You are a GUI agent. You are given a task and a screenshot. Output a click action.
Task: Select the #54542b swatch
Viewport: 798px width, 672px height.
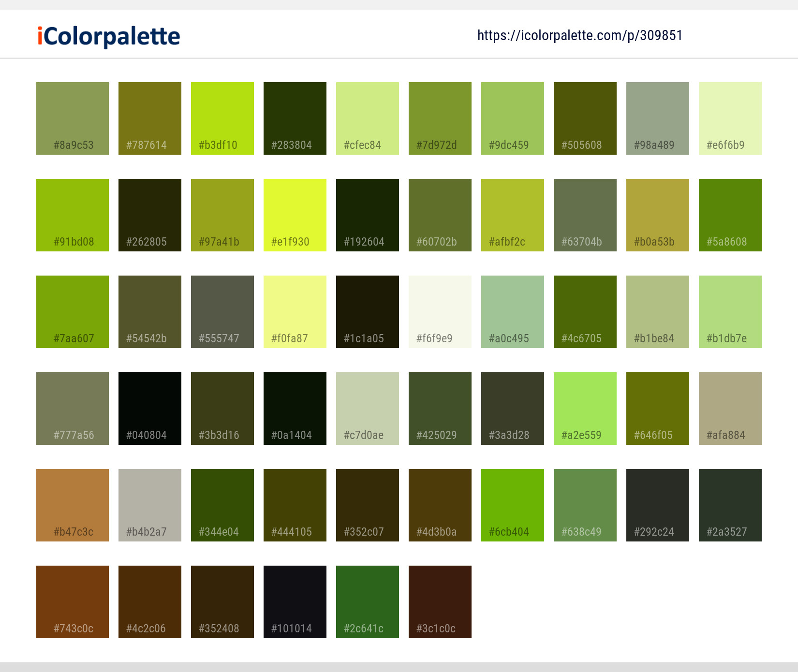pyautogui.click(x=150, y=312)
